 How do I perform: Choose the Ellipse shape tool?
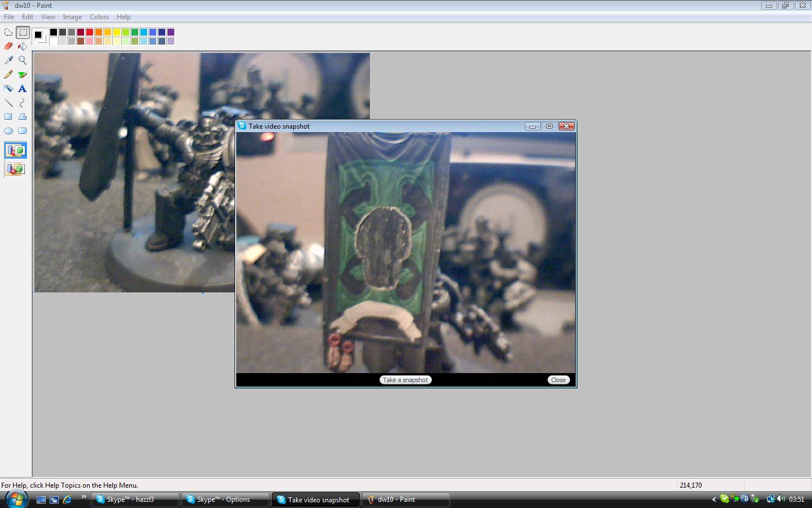click(8, 131)
